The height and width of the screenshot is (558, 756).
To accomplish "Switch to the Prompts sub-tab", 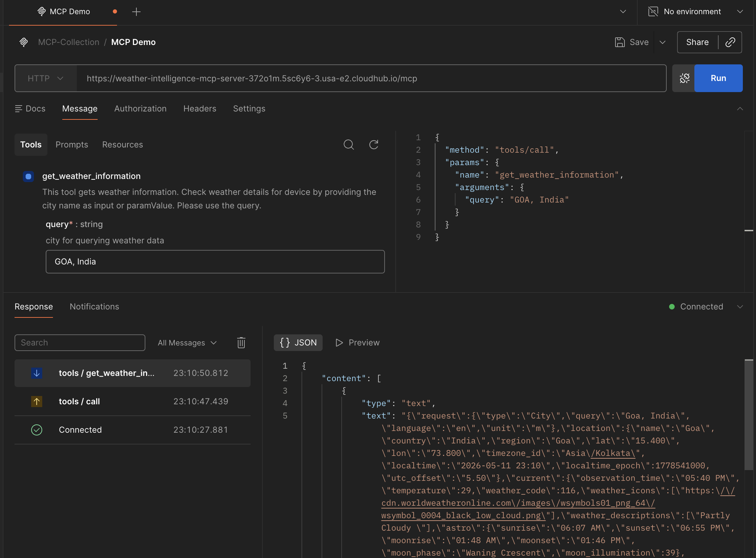I will coord(72,145).
